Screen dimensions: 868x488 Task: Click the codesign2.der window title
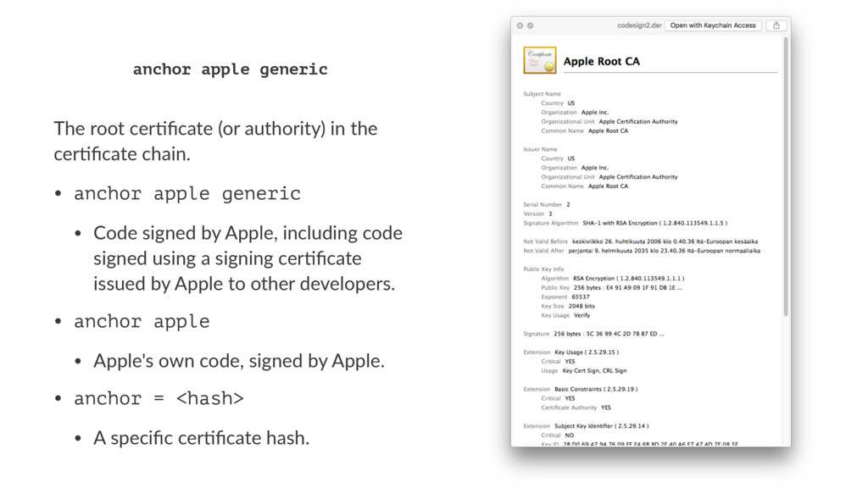639,25
